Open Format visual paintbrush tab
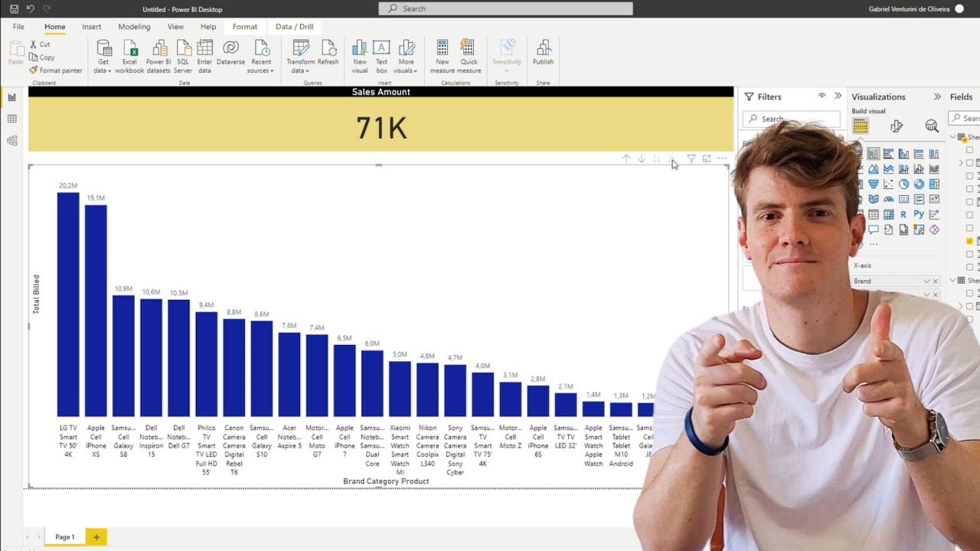980x551 pixels. 897,126
